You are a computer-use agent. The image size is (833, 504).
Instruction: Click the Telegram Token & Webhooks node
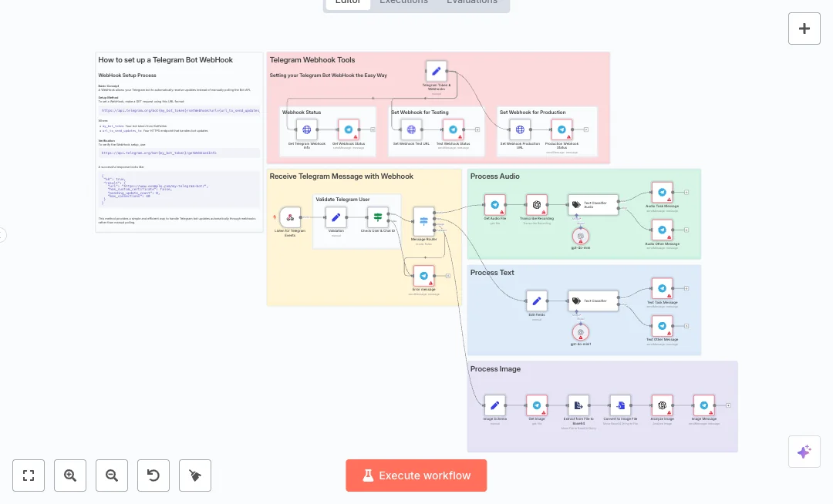point(436,72)
